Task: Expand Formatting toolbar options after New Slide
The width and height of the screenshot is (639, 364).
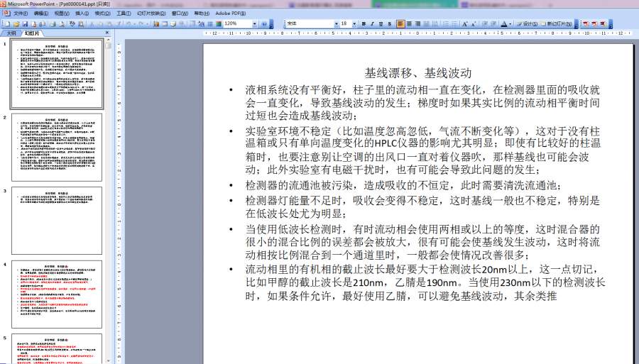Action: [x=577, y=24]
